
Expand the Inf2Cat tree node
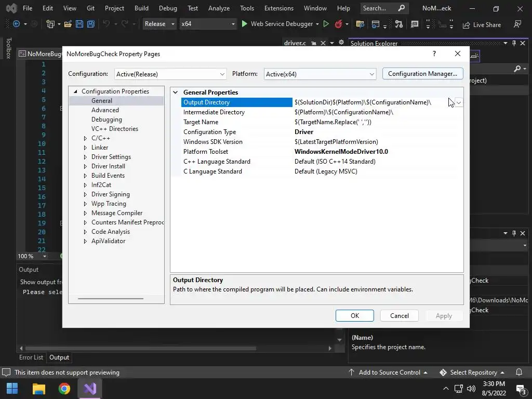coord(85,185)
